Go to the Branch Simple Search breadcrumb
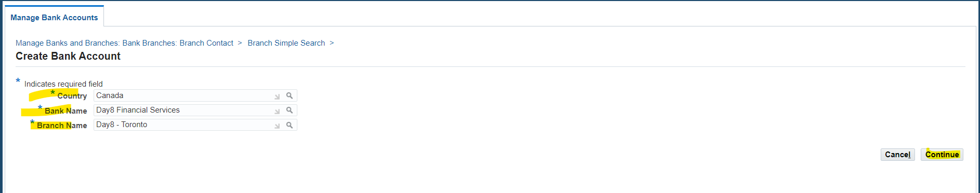This screenshot has height=193, width=980. 286,43
